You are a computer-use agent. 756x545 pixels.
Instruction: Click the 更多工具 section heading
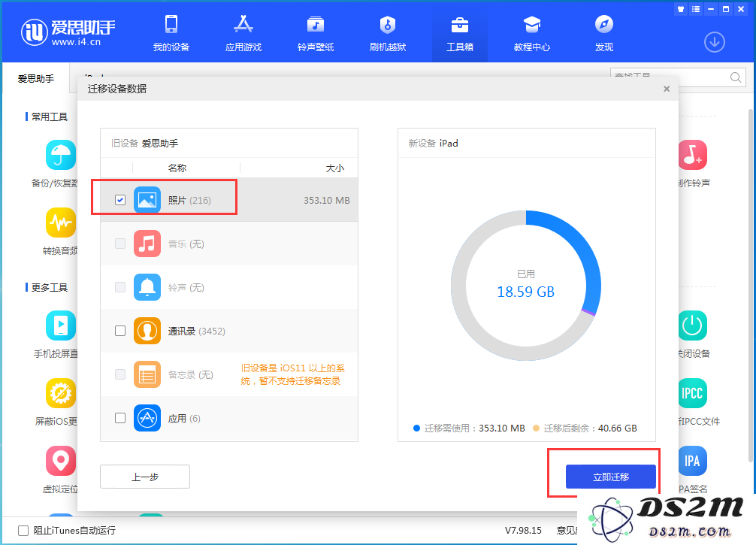pos(50,287)
